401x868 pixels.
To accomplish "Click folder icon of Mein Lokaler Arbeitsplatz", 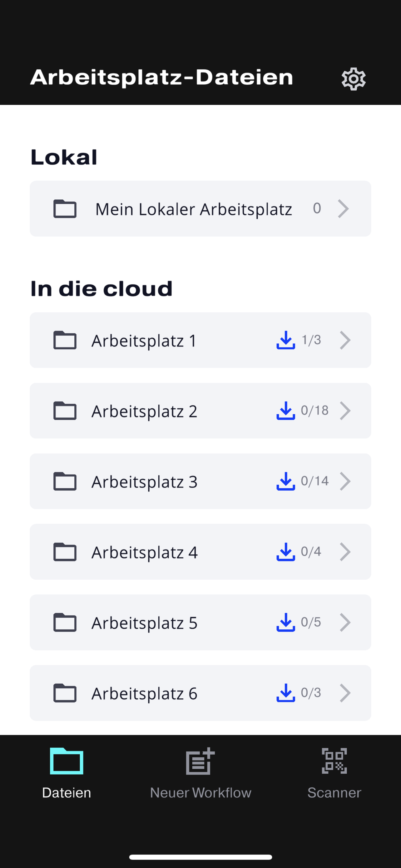I will click(65, 209).
